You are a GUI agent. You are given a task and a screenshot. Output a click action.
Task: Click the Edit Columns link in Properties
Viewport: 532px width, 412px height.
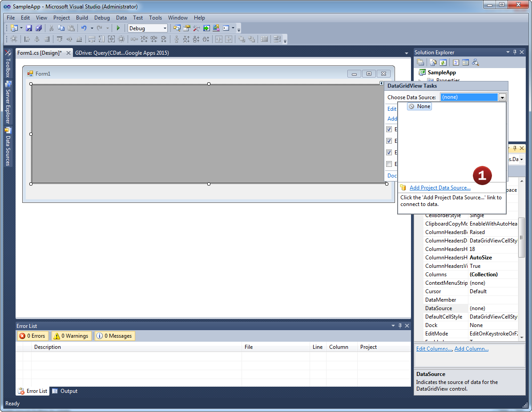tap(434, 349)
